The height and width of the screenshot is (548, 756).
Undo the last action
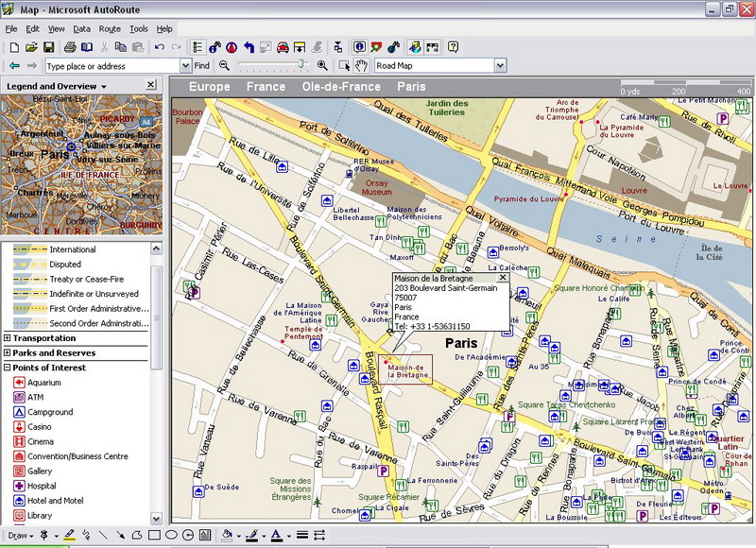click(x=159, y=47)
